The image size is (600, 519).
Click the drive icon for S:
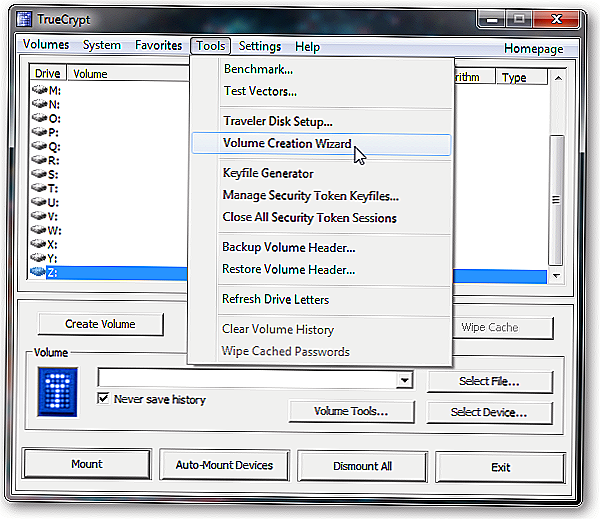point(40,174)
